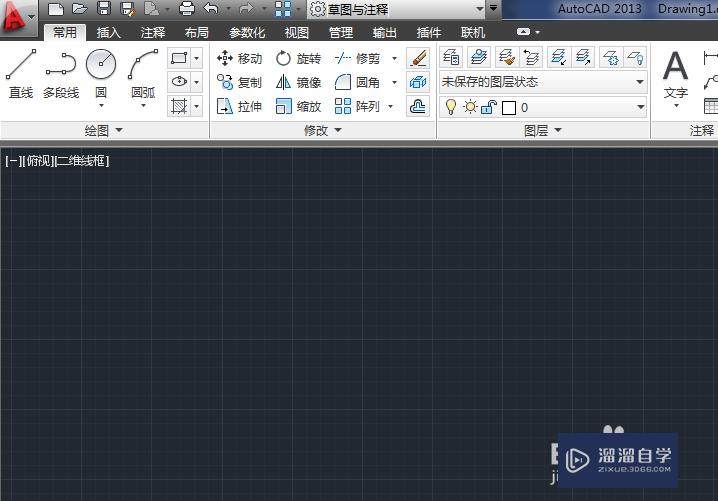Toggle layer 0 on/off lightbulb
Image resolution: width=718 pixels, height=501 pixels.
click(451, 107)
